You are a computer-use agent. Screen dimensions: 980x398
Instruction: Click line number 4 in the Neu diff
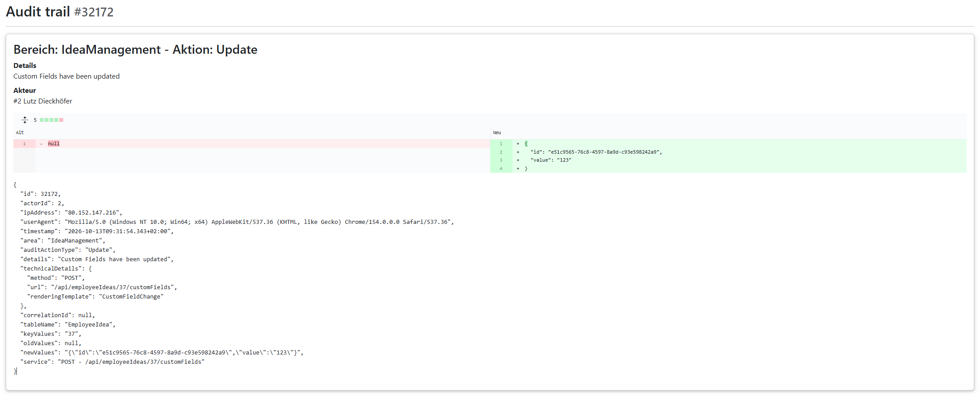click(x=501, y=168)
